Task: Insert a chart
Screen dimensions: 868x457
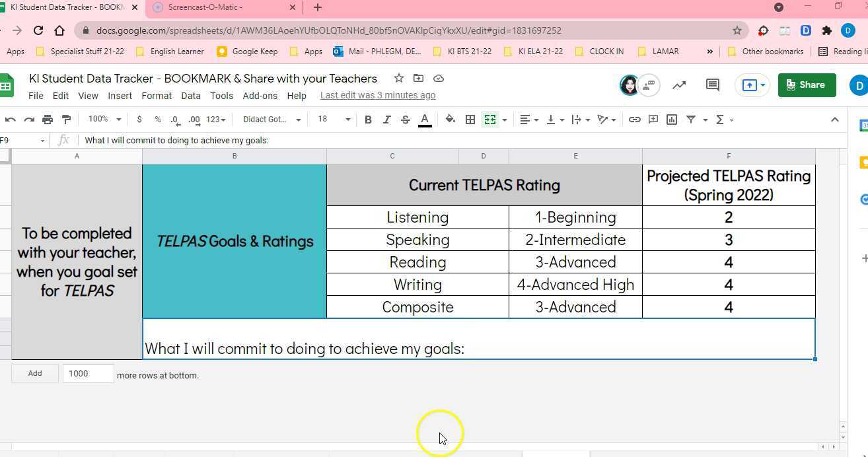Action: [x=672, y=120]
